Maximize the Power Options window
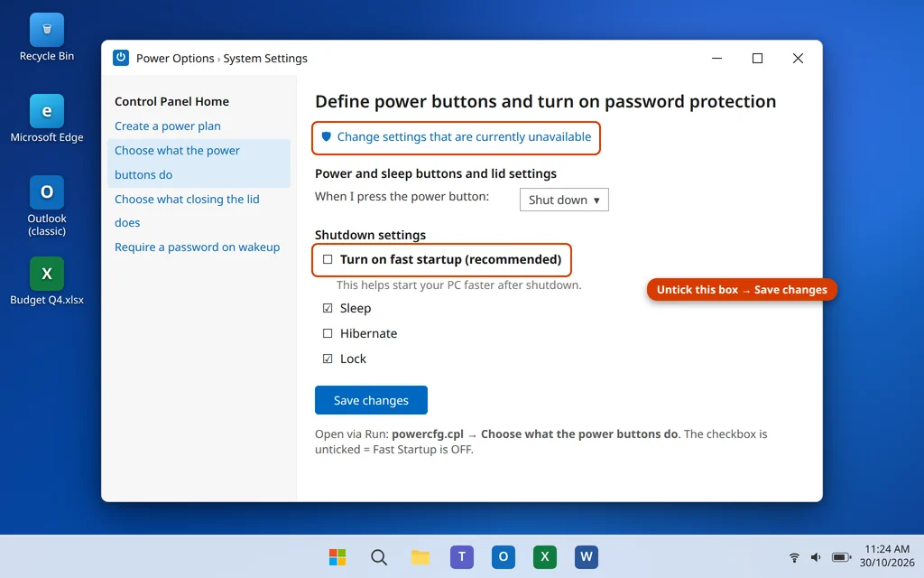 [x=757, y=58]
